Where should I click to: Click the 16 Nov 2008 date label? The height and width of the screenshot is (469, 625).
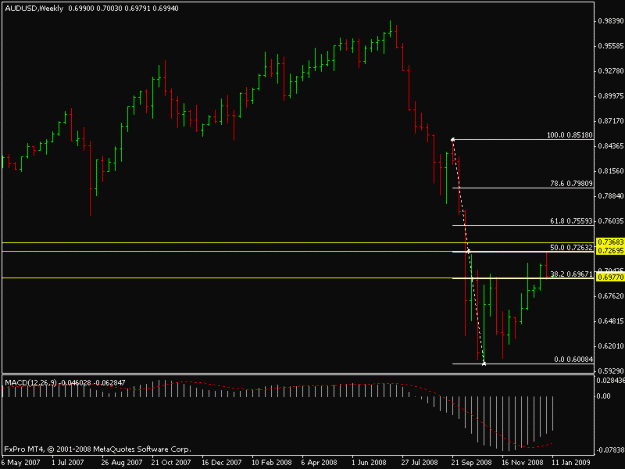[522, 462]
